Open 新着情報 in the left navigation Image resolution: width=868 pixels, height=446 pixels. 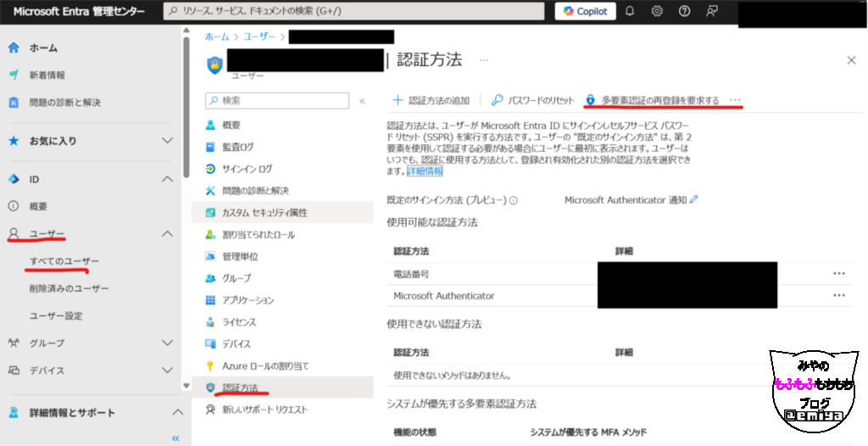pyautogui.click(x=47, y=75)
